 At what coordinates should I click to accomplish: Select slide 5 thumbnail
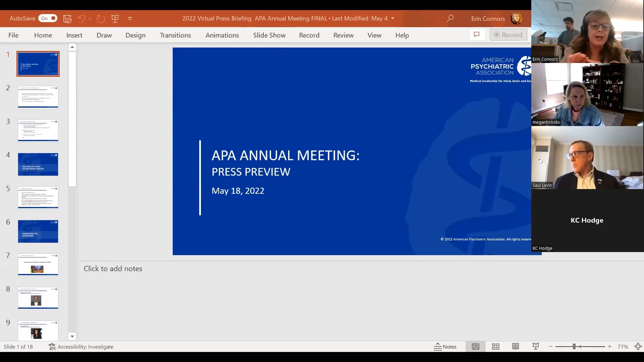[38, 198]
